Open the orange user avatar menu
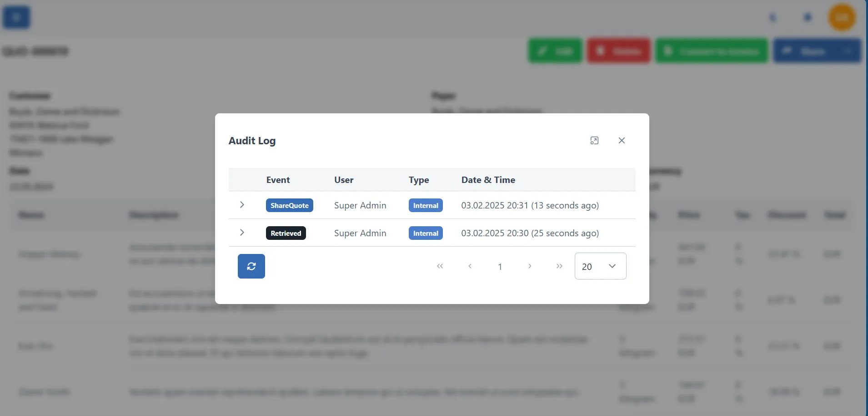Screen dimensions: 868x416 click(x=842, y=17)
